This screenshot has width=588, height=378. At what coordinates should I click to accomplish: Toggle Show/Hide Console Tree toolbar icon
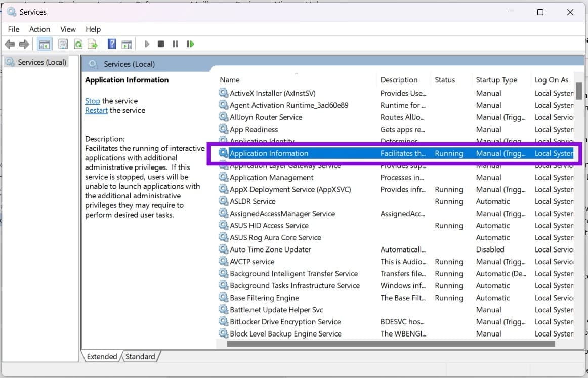[44, 44]
